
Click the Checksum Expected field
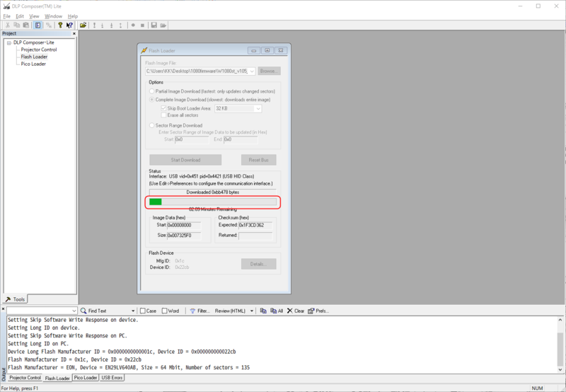[255, 225]
